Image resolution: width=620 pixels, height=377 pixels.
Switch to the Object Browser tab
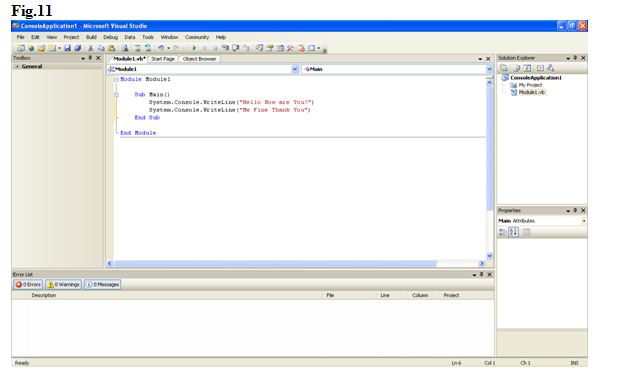click(199, 59)
